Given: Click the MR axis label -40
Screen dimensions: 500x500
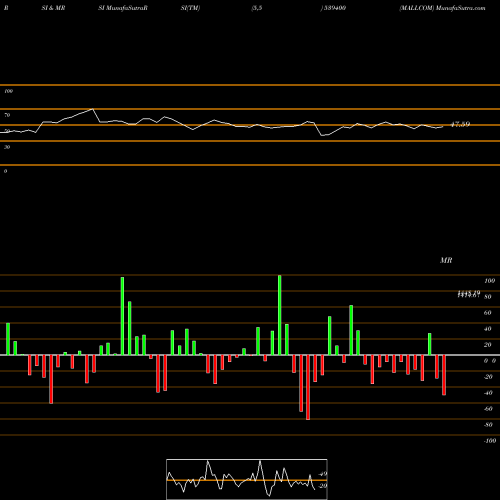Looking at the screenshot, I should [x=488, y=393].
